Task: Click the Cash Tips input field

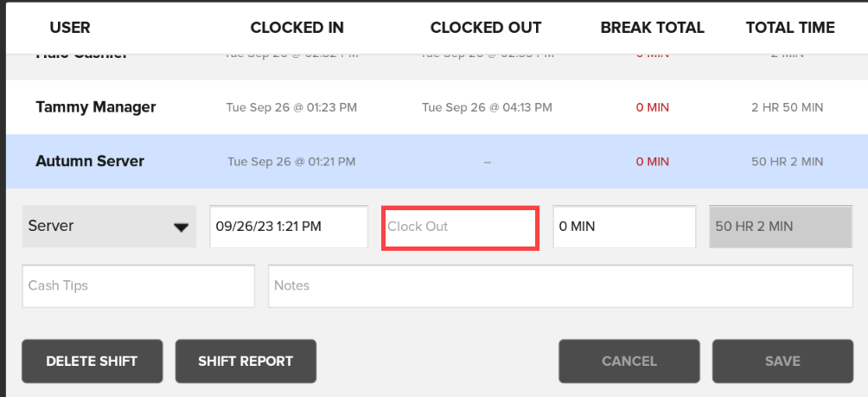Action: [x=138, y=286]
